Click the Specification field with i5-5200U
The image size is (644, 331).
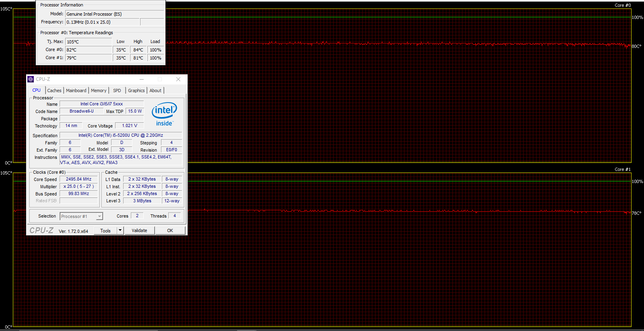click(x=120, y=136)
